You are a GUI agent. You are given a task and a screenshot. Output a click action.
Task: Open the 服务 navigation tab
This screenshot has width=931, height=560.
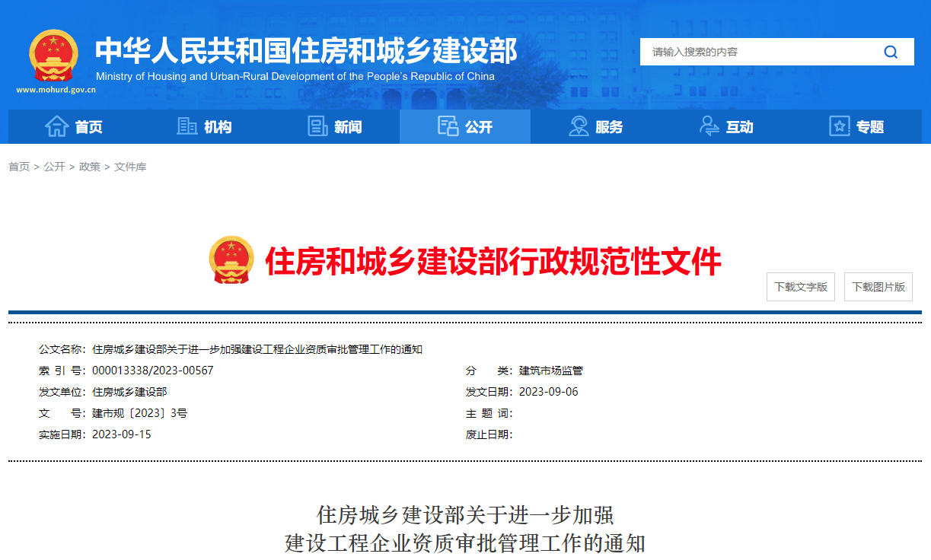click(596, 126)
